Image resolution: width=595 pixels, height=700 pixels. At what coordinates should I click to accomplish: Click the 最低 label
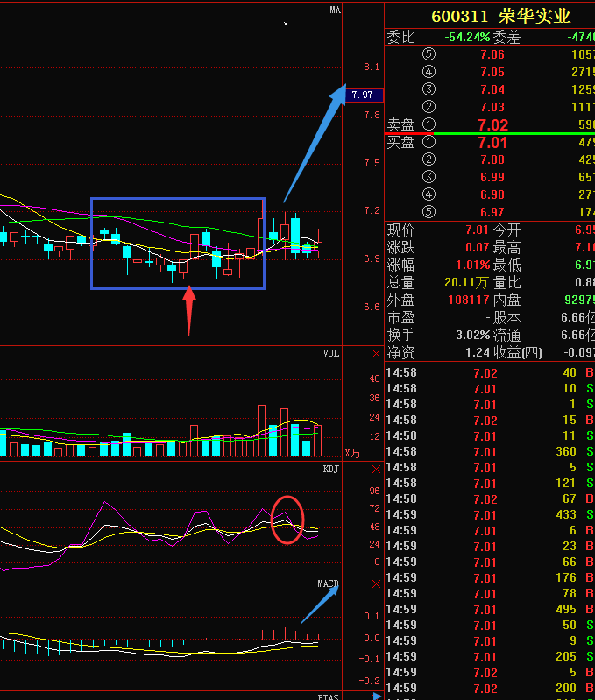coord(507,265)
